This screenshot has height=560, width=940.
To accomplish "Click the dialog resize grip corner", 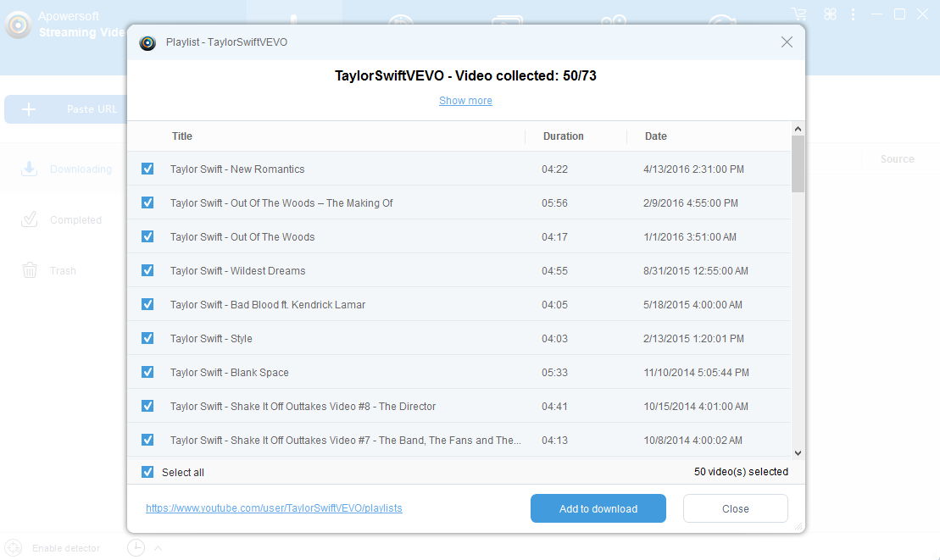I will click(x=798, y=526).
